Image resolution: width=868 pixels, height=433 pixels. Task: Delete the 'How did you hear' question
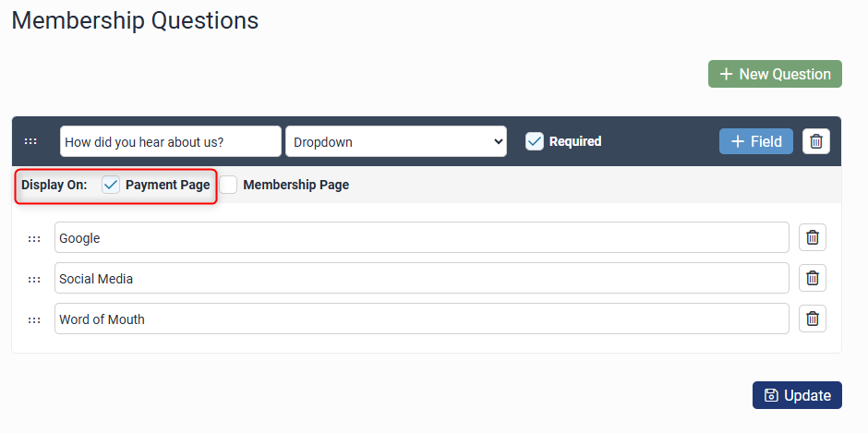point(816,141)
